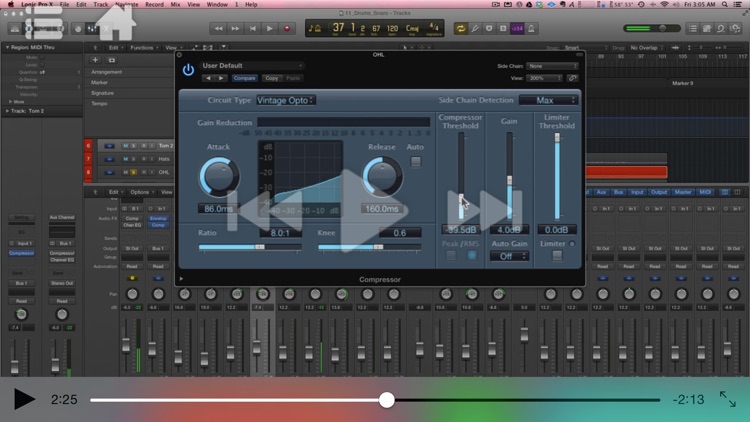Toggle video fullscreen arrows icon

point(728,399)
